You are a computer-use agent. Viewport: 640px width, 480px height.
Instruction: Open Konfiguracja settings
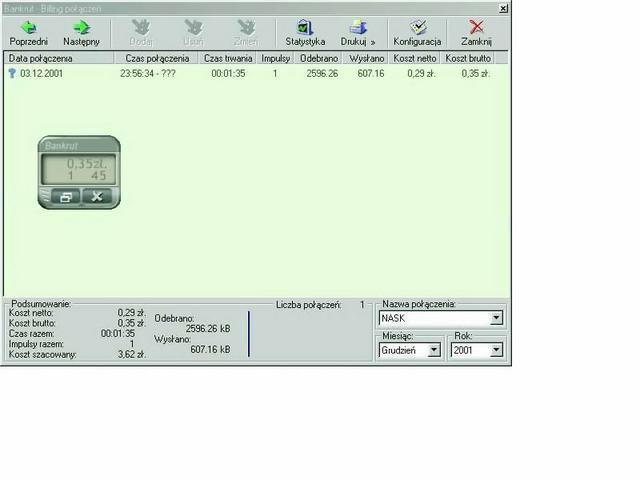[x=417, y=28]
